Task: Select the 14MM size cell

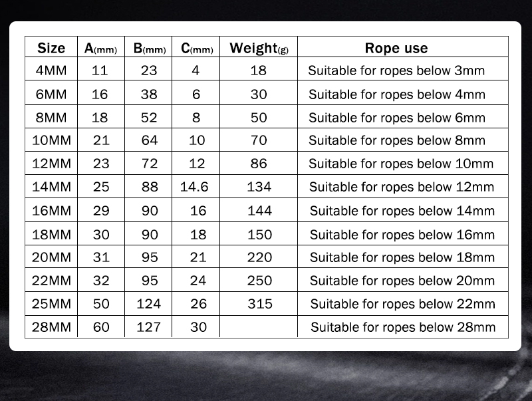Action: [x=51, y=187]
